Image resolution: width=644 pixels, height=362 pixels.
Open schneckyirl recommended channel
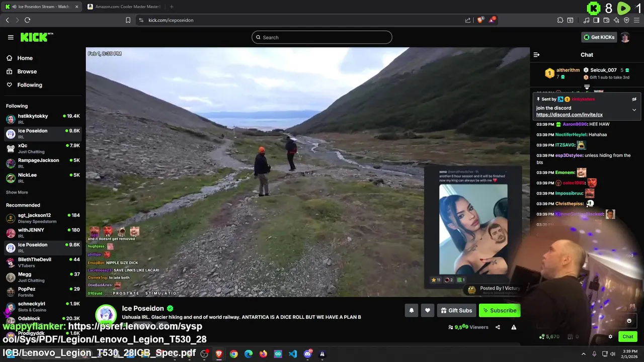tap(43, 306)
